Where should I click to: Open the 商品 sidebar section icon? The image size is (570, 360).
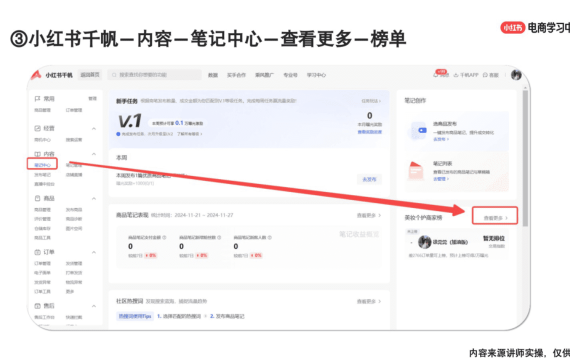37,198
